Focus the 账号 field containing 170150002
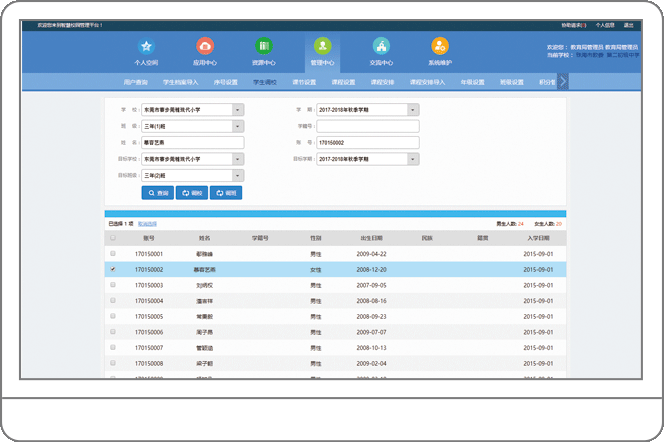664x443 pixels. [368, 142]
